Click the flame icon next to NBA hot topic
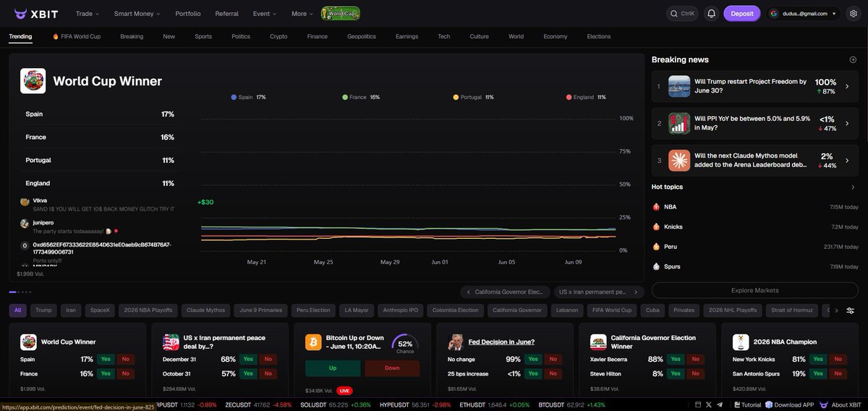This screenshot has height=411, width=868. (656, 207)
